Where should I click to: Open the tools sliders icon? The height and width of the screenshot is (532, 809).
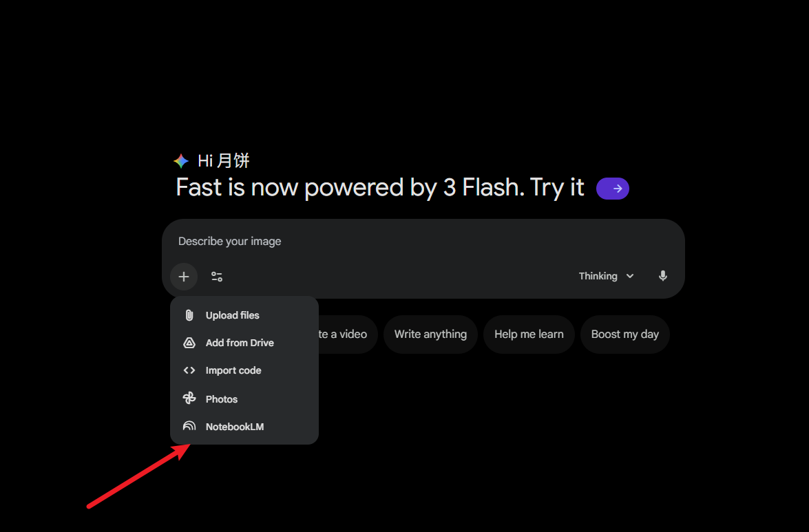point(217,277)
